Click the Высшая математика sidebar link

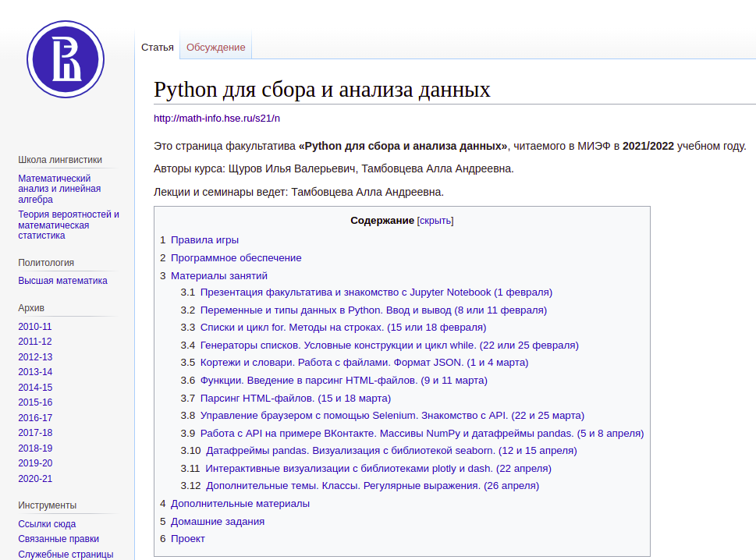62,281
